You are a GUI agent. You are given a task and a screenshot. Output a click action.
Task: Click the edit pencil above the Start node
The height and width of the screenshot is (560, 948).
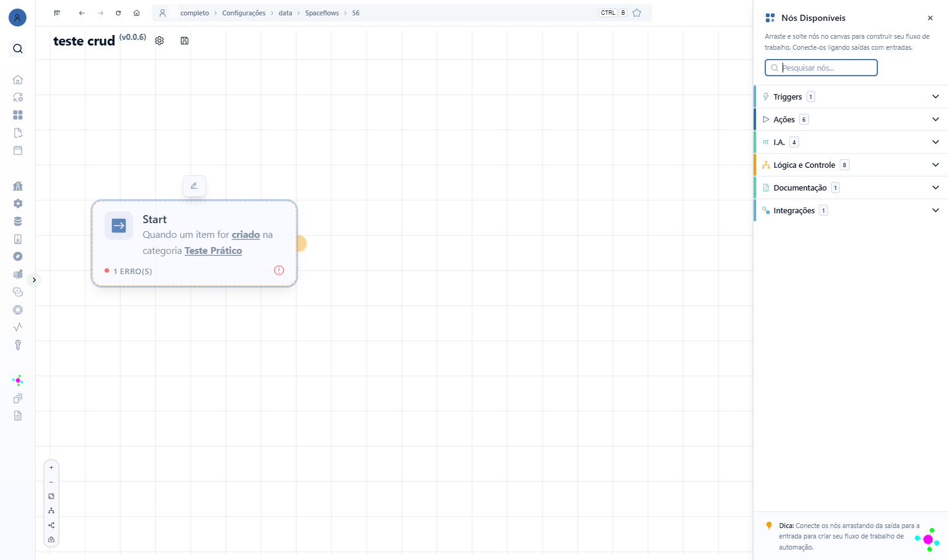[x=194, y=186]
